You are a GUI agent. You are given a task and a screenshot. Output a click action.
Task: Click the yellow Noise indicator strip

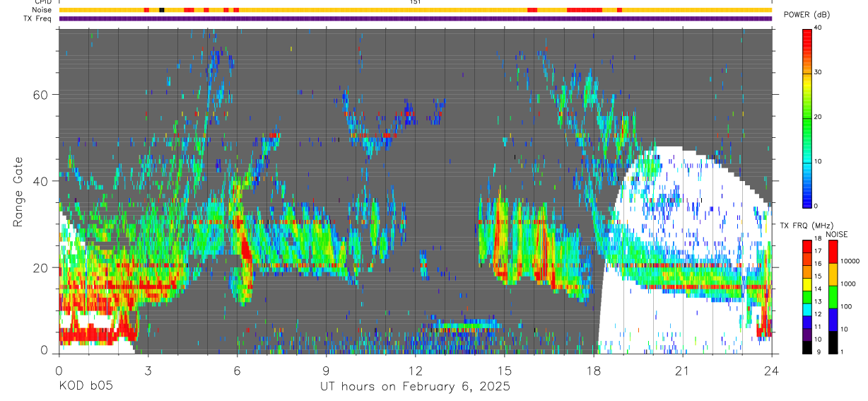click(416, 10)
